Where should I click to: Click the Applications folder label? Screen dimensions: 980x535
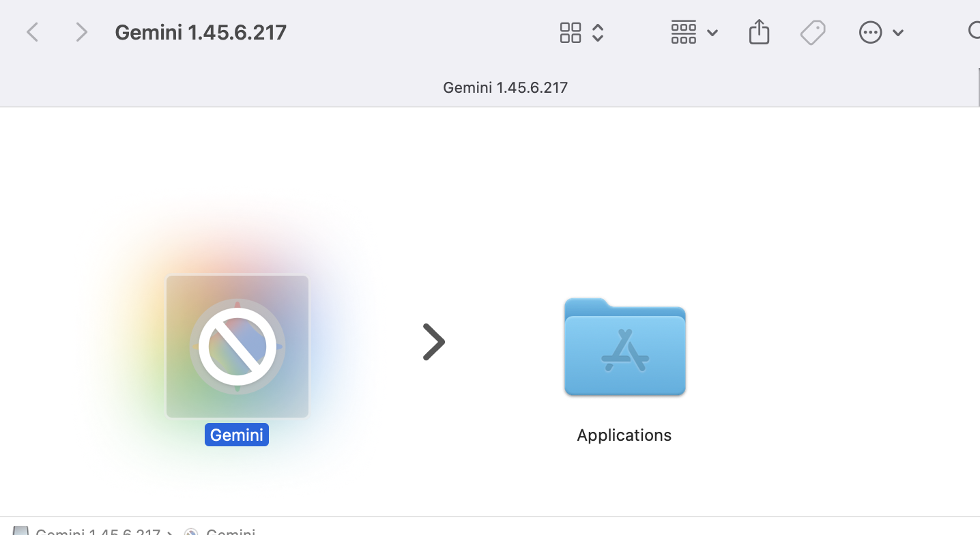point(624,435)
